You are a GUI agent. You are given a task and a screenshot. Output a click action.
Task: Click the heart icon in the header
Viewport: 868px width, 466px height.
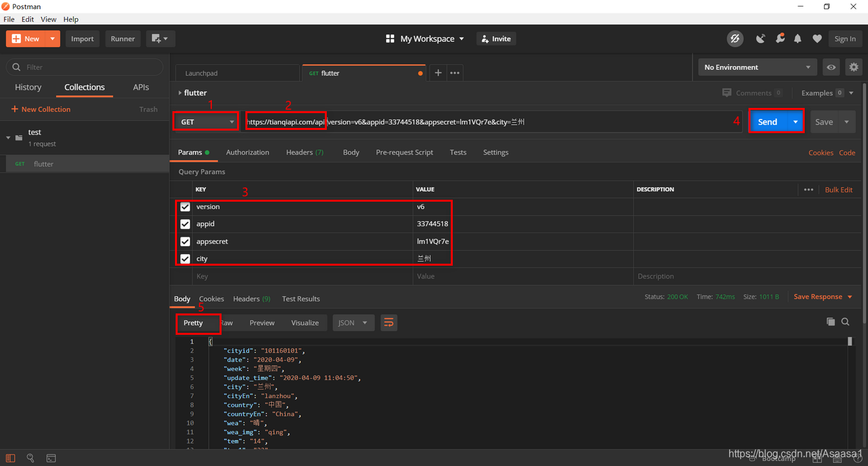pyautogui.click(x=817, y=39)
